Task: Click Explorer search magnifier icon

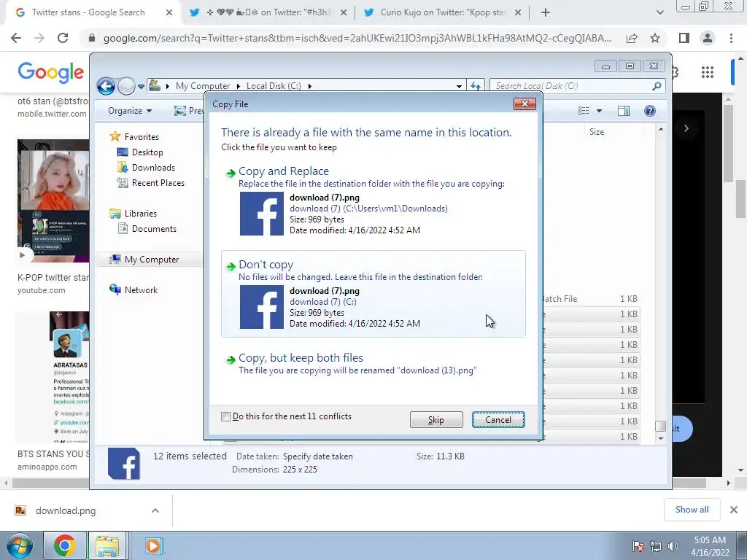Action: tap(657, 86)
